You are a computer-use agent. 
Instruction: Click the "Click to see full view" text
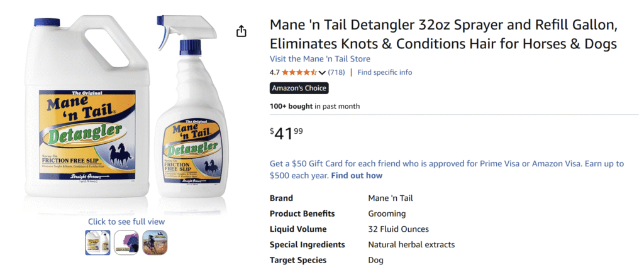[126, 222]
